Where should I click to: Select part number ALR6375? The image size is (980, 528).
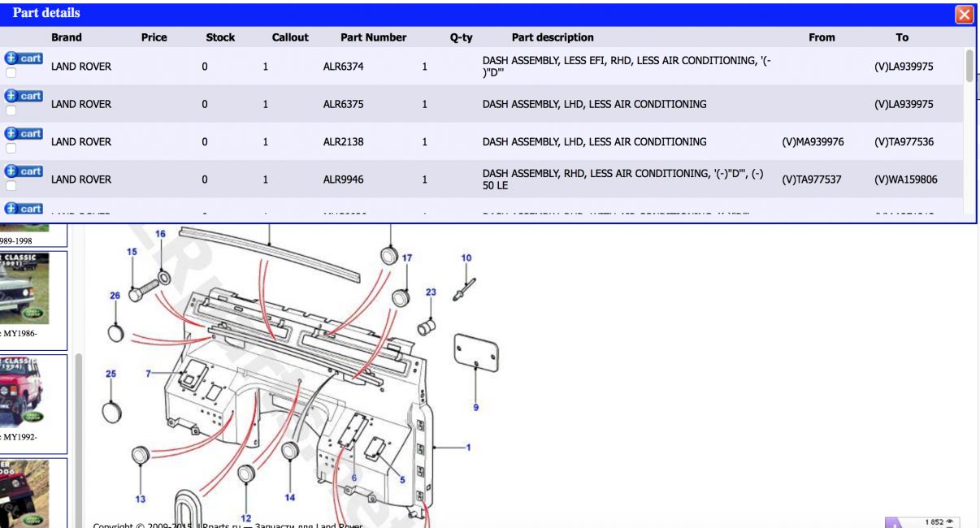(x=344, y=104)
